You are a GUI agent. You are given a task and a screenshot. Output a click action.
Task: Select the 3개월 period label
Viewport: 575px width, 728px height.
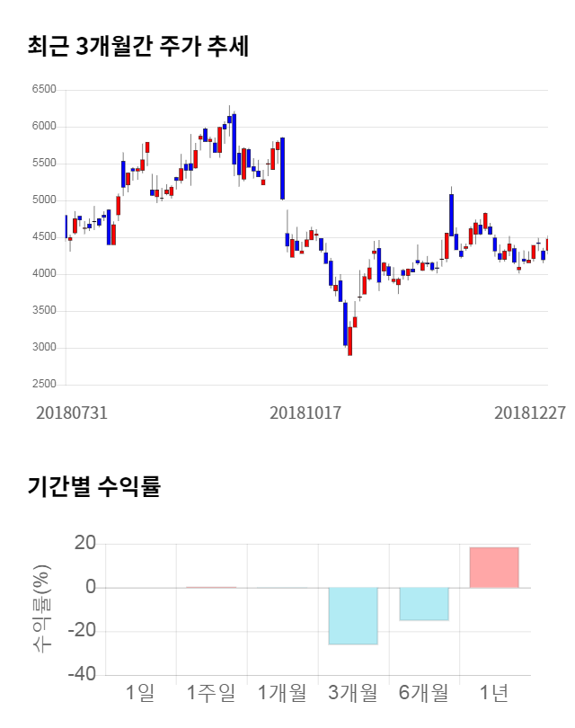352,693
